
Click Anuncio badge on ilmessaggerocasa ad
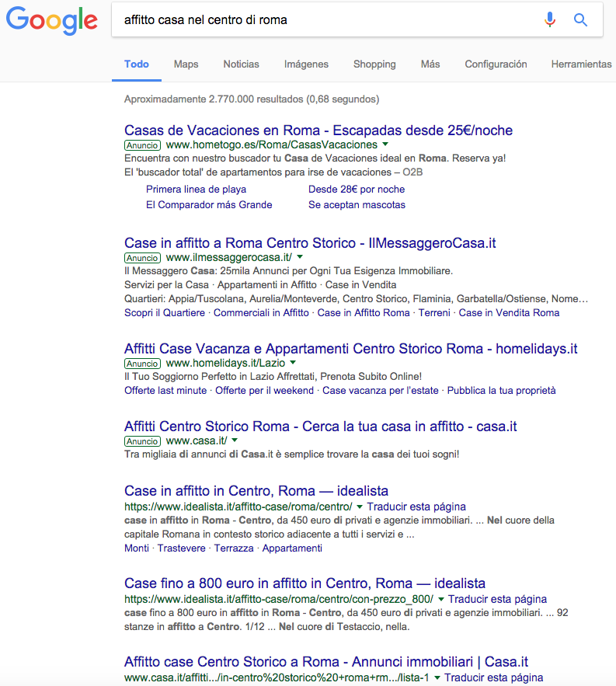(143, 258)
